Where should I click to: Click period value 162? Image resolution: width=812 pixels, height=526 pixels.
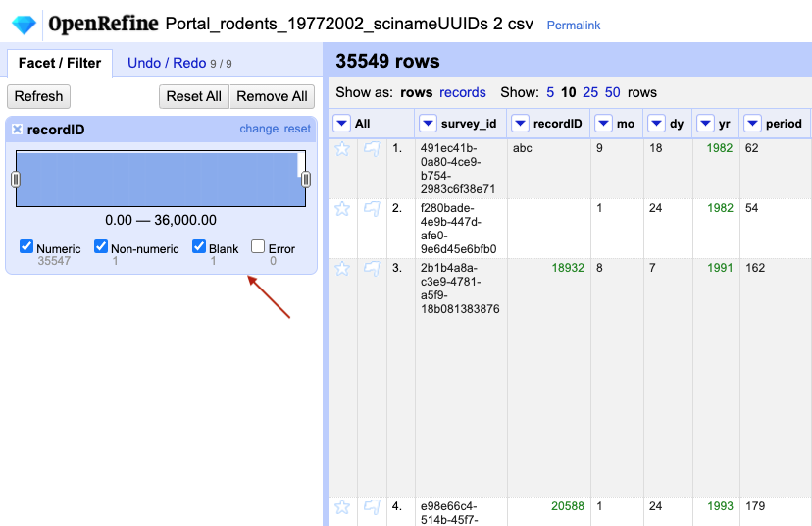pos(755,268)
